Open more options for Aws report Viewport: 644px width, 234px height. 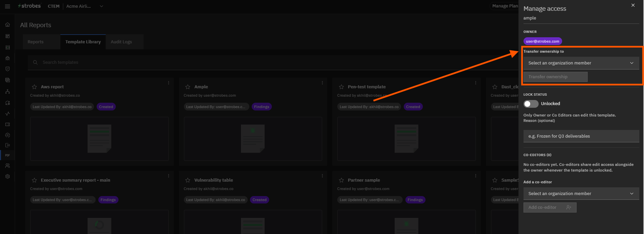(168, 83)
